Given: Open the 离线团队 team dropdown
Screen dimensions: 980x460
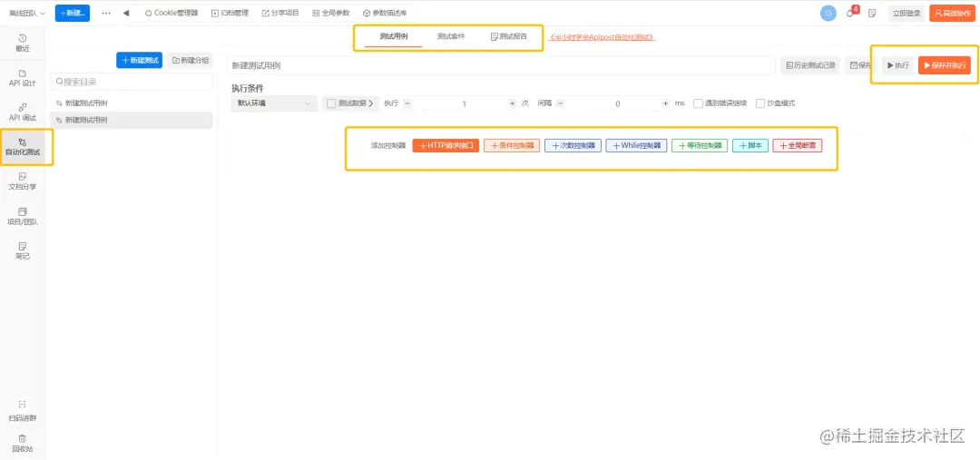Looking at the screenshot, I should point(27,13).
